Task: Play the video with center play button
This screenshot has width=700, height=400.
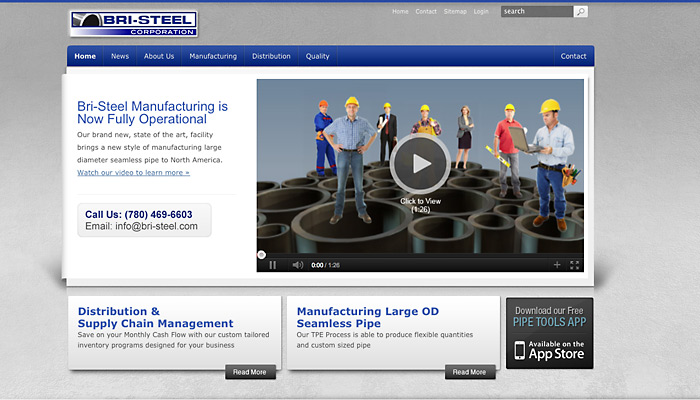Action: [x=420, y=163]
